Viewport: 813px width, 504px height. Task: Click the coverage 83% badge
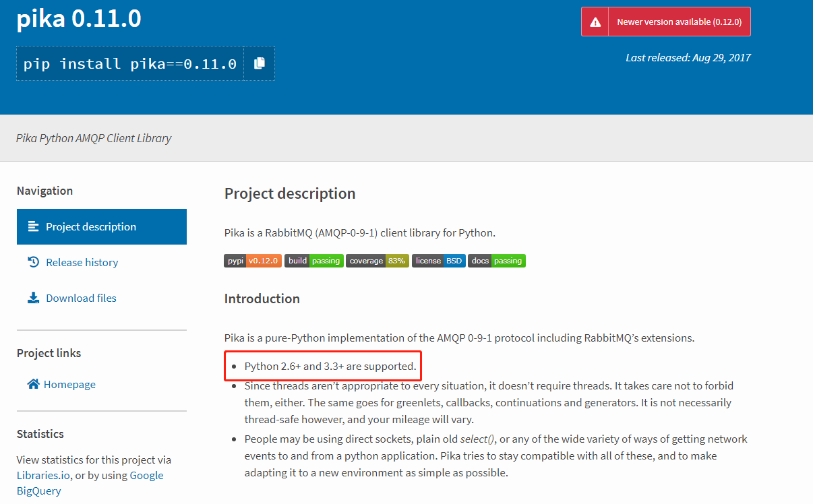(x=378, y=261)
